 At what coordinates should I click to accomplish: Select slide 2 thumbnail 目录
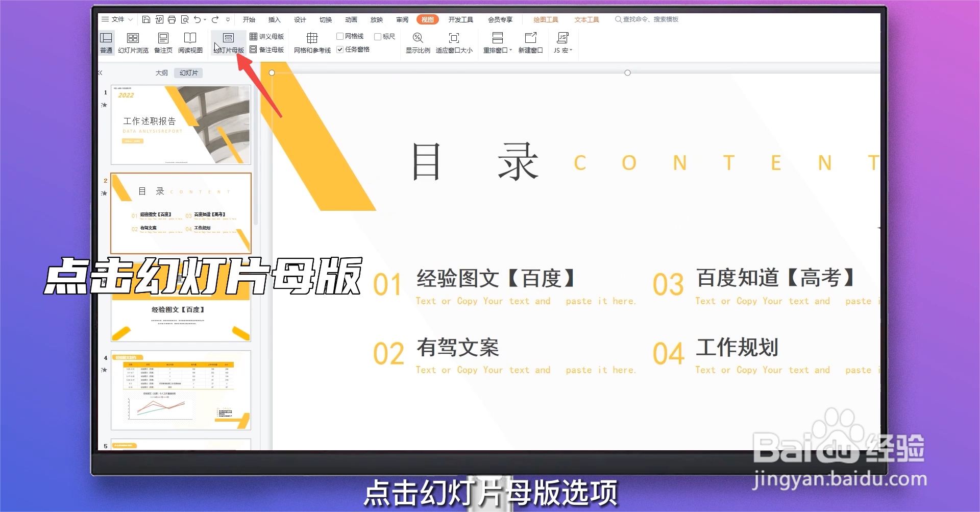(181, 213)
